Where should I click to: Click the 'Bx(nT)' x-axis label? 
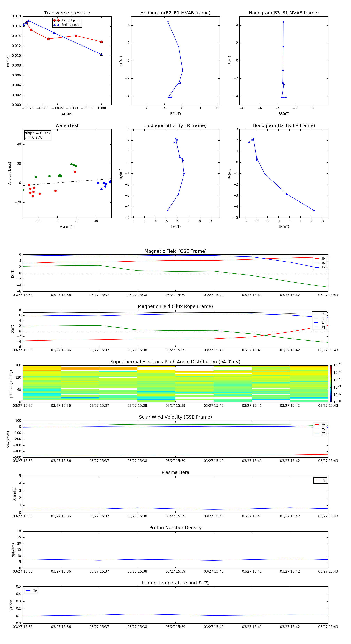tap(284, 227)
